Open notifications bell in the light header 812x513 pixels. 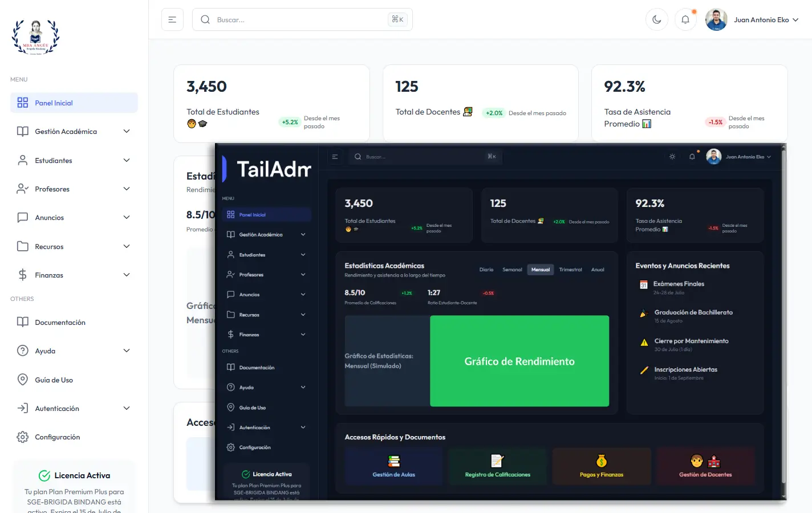click(x=685, y=19)
